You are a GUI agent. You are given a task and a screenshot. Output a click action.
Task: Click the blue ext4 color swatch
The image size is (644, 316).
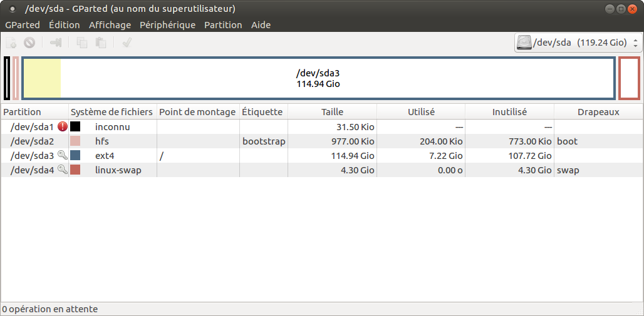75,155
